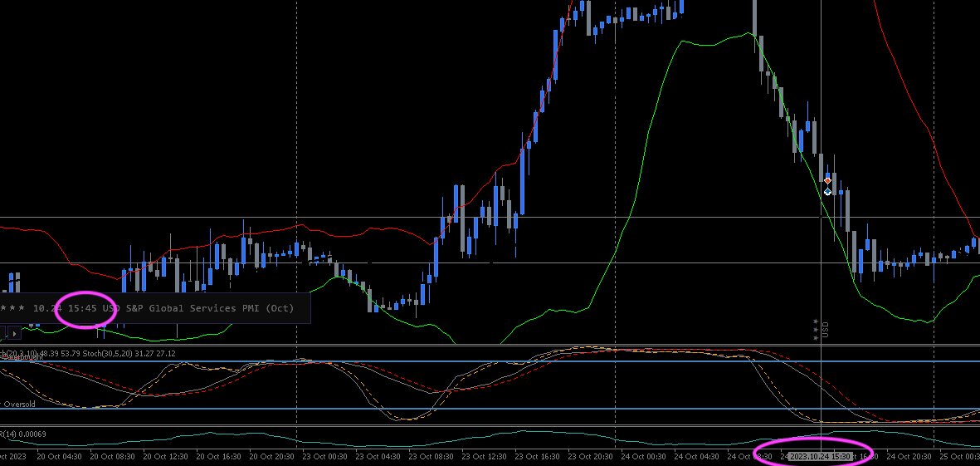Click the 20 Oct 12:30 time axis label
Viewport: 980px width, 466px height.
pos(166,457)
